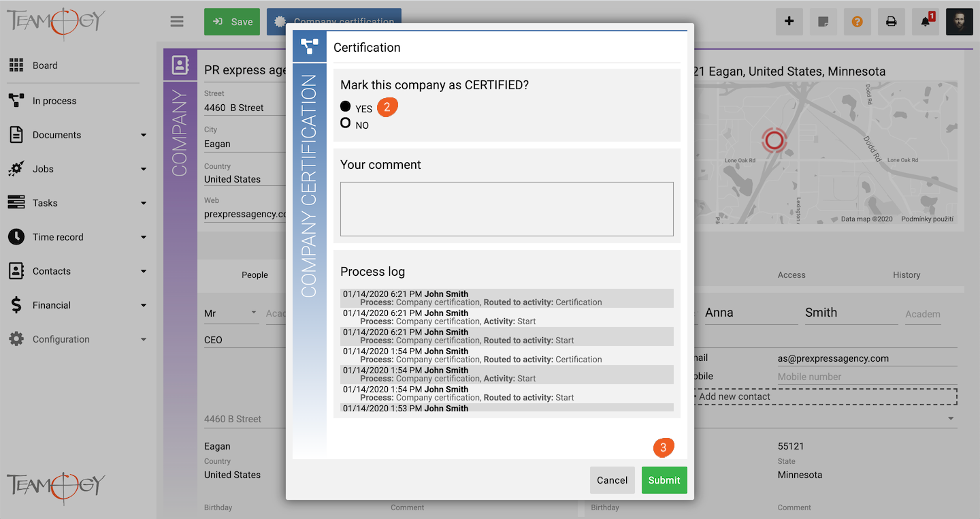Open the hamburger menu icon
The height and width of the screenshot is (519, 980).
tap(177, 22)
